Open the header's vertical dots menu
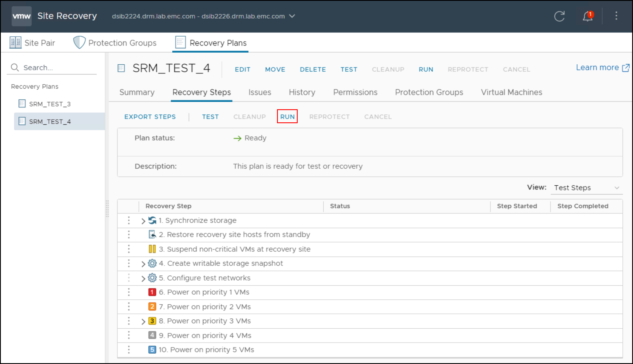Viewport: 633px width, 364px height. (616, 16)
